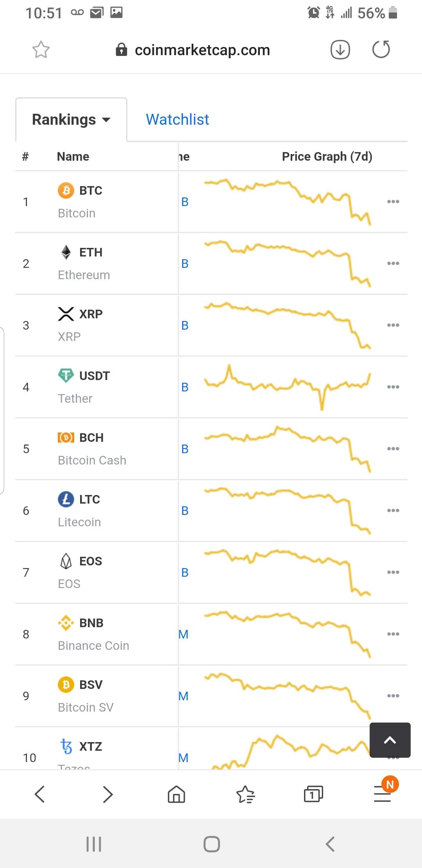Tap the Bitcoin Cash logo icon
The height and width of the screenshot is (868, 422).
point(66,438)
